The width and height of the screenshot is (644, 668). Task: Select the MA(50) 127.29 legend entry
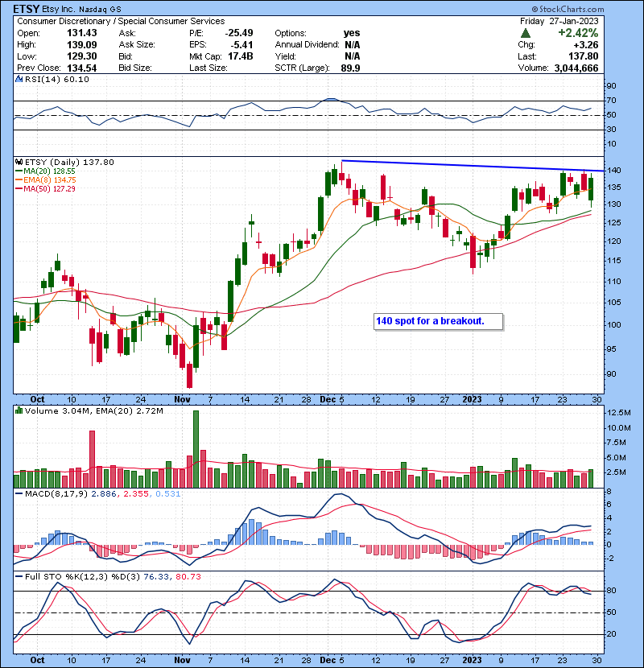tap(45, 188)
